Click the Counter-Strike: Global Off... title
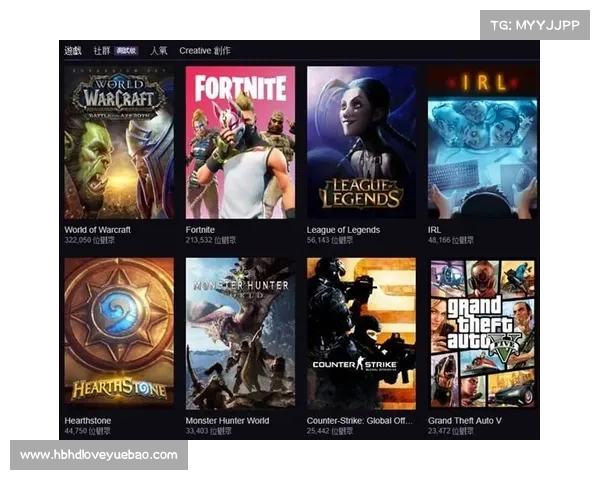Image resolution: width=600 pixels, height=480 pixels. [x=360, y=420]
